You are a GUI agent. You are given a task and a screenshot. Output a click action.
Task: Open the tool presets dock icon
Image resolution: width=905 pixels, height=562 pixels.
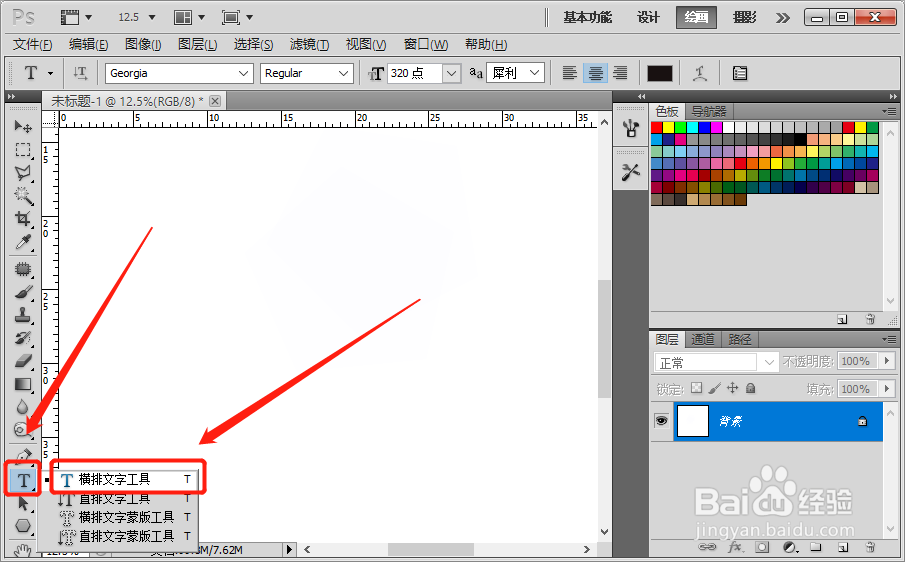630,172
